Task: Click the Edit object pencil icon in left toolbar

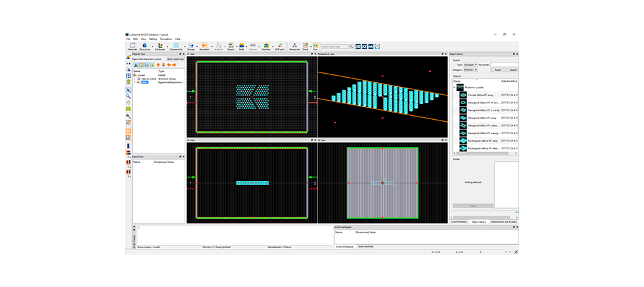Action: click(128, 57)
